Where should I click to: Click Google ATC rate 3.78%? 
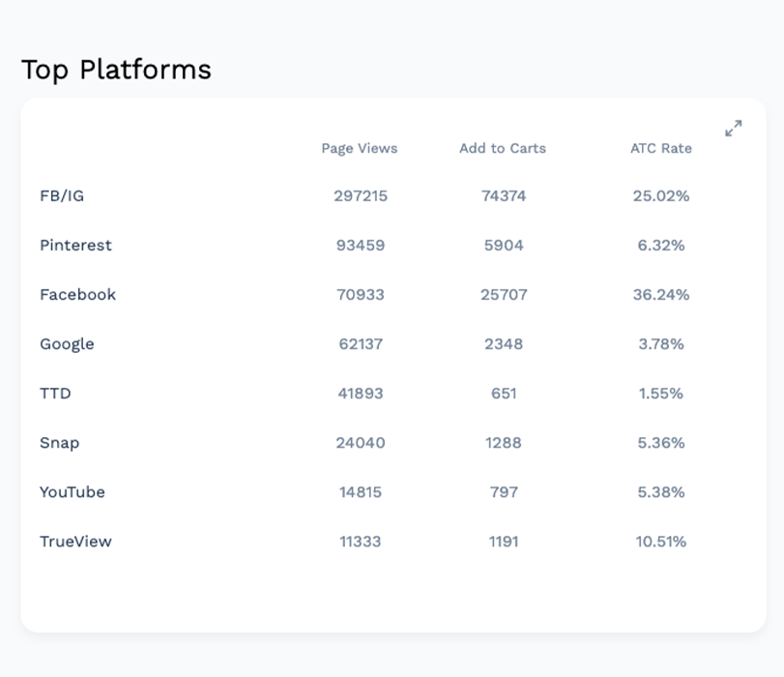(661, 343)
